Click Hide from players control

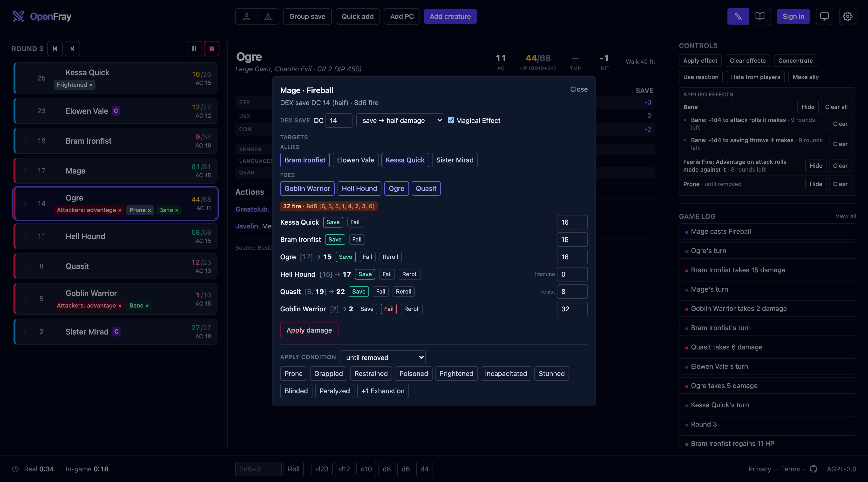click(x=755, y=77)
